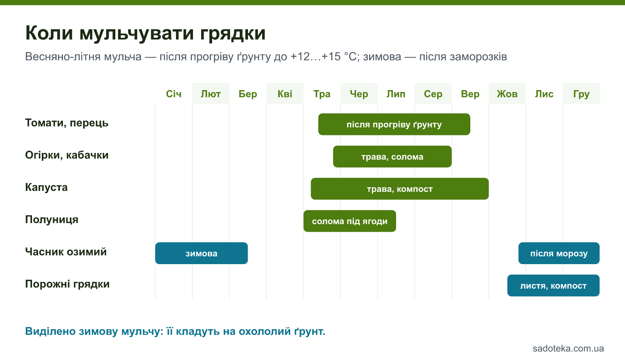Select the 'Лип' month header
Screen dimensions: 625x364
click(x=396, y=94)
